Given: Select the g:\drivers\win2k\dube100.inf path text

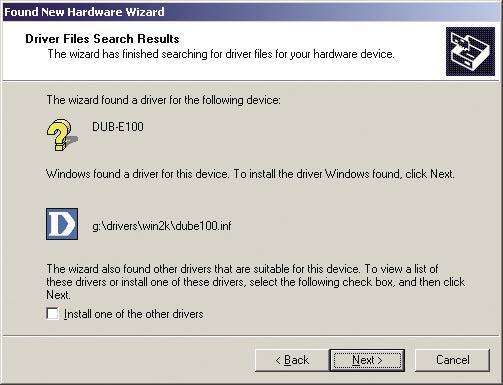Looking at the screenshot, I should point(162,226).
